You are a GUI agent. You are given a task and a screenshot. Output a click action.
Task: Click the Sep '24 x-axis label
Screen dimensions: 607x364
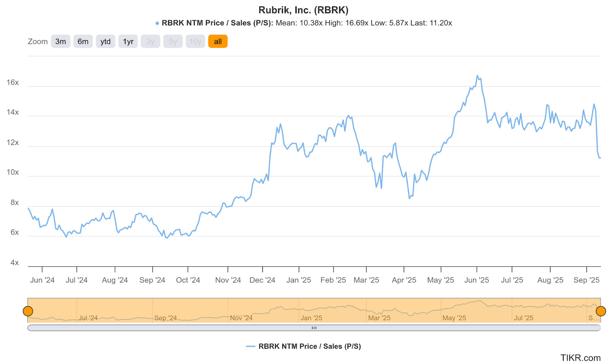point(153,280)
